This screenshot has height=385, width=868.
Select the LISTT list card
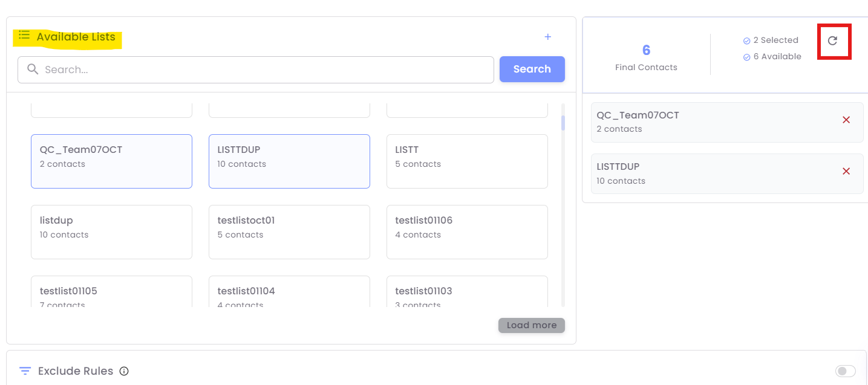tap(467, 161)
